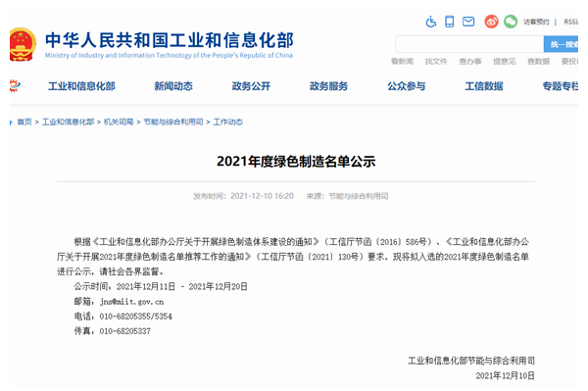
Task: Click the accessibility wheelchair icon
Action: coord(431,22)
